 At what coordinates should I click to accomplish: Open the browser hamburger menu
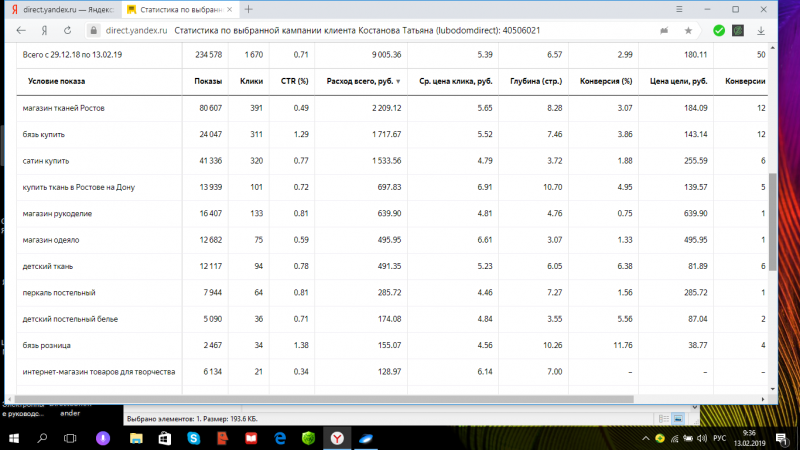pyautogui.click(x=679, y=9)
